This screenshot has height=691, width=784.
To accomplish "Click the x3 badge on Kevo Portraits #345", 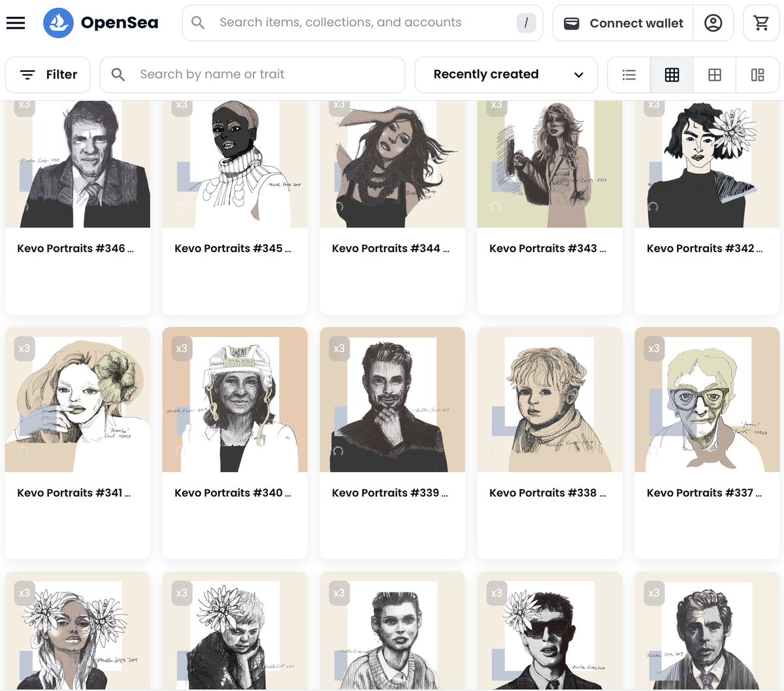I will [x=182, y=108].
